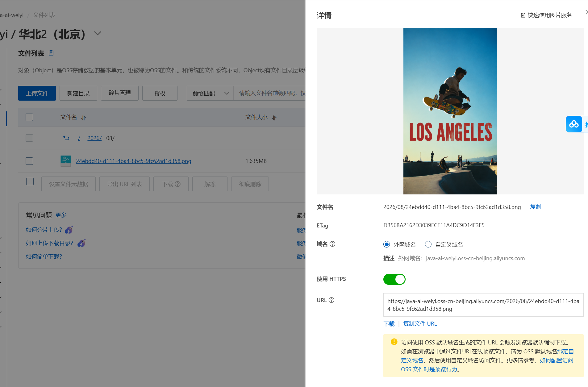
Task: Select the 外网域名 radio button
Action: pos(387,244)
